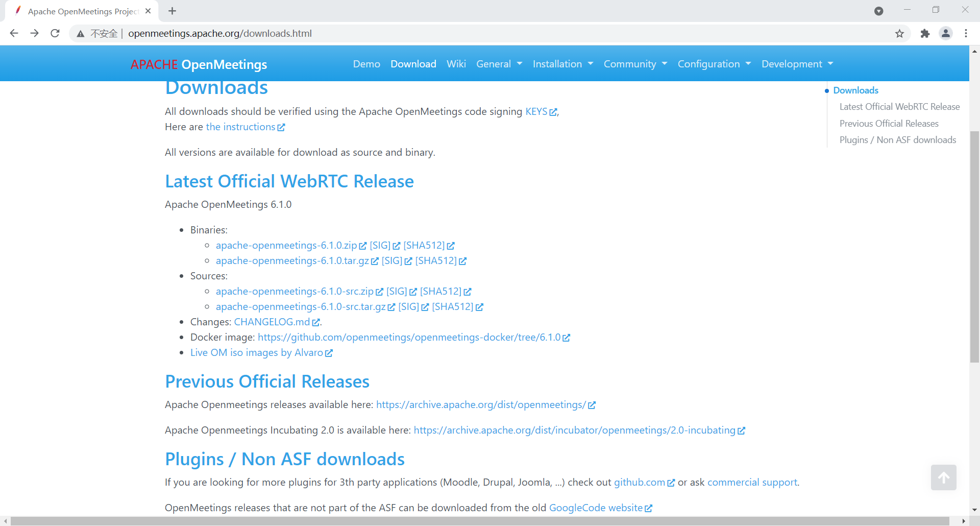Jump to Latest Official WebRTC Release in sidebar
The image size is (980, 526).
pos(899,107)
